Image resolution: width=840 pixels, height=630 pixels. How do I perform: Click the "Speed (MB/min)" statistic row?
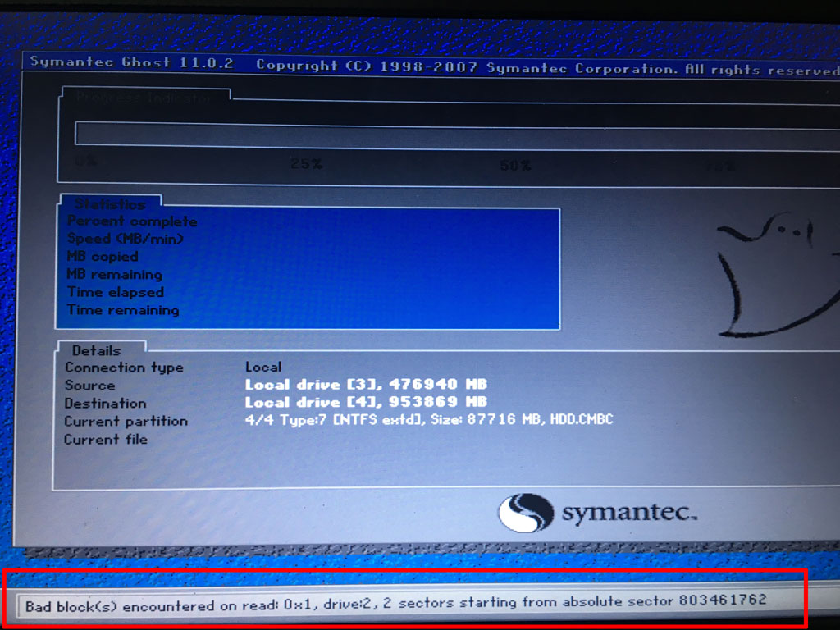126,239
